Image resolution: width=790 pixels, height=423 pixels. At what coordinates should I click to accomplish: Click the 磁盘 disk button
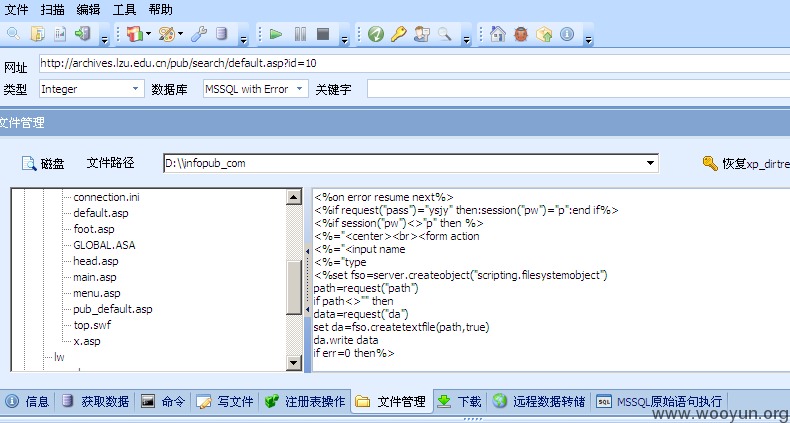43,163
